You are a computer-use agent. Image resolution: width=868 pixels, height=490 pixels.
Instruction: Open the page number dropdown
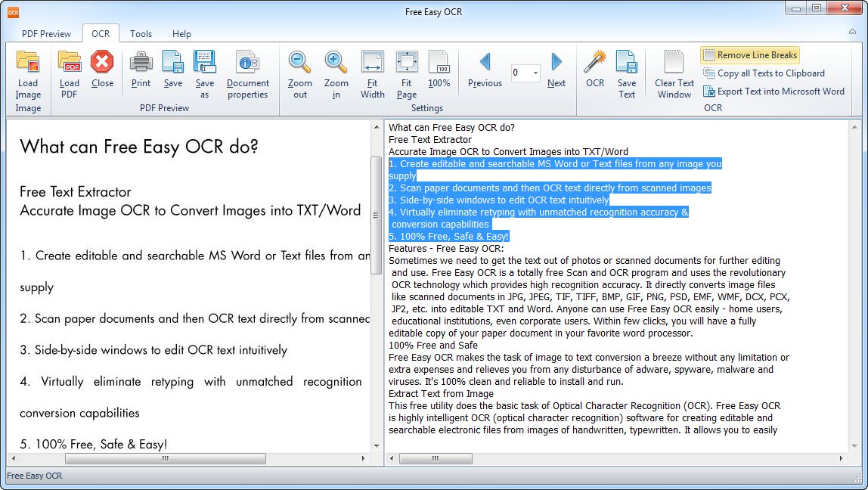(535, 73)
